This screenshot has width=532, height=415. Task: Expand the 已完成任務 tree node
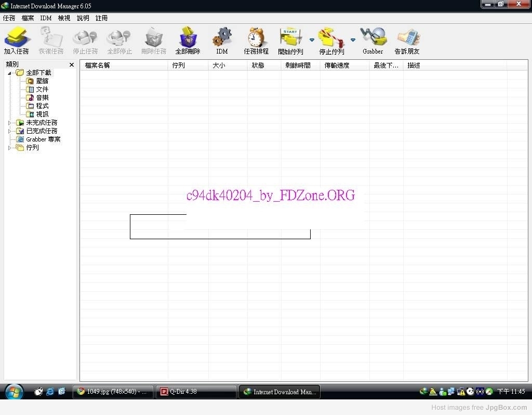click(x=9, y=131)
